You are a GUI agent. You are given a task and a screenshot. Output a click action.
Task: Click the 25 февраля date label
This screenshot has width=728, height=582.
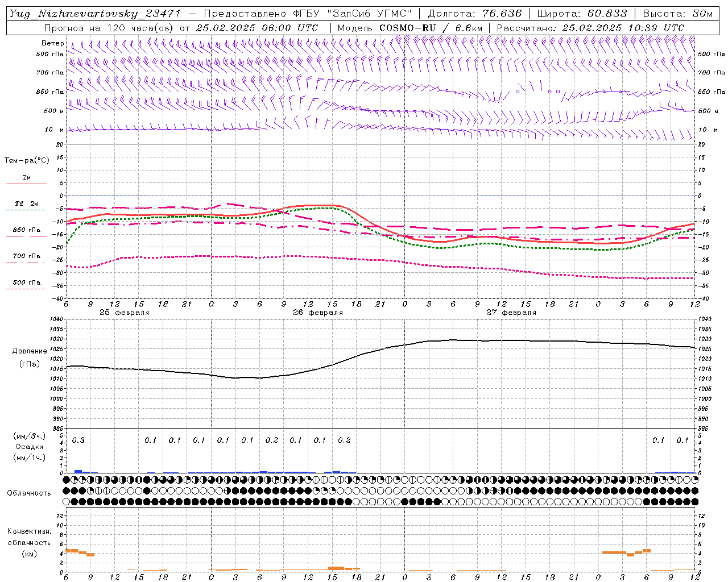point(124,313)
